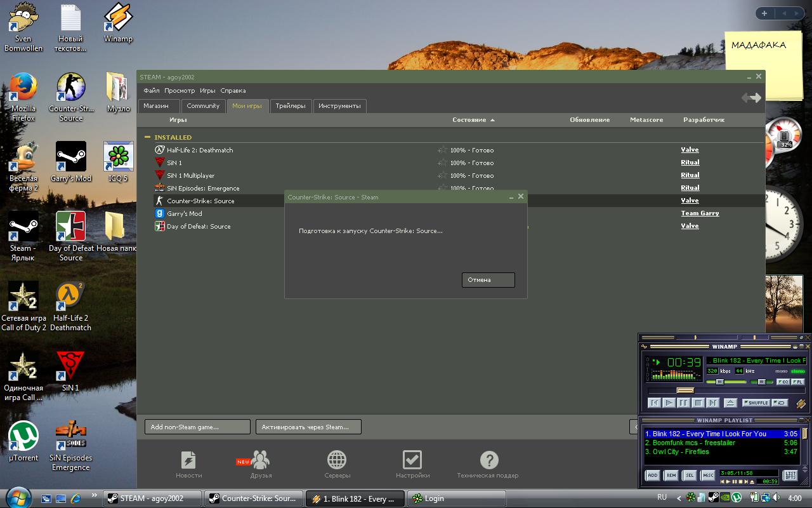Open the Справка menu in Steam

pyautogui.click(x=233, y=90)
